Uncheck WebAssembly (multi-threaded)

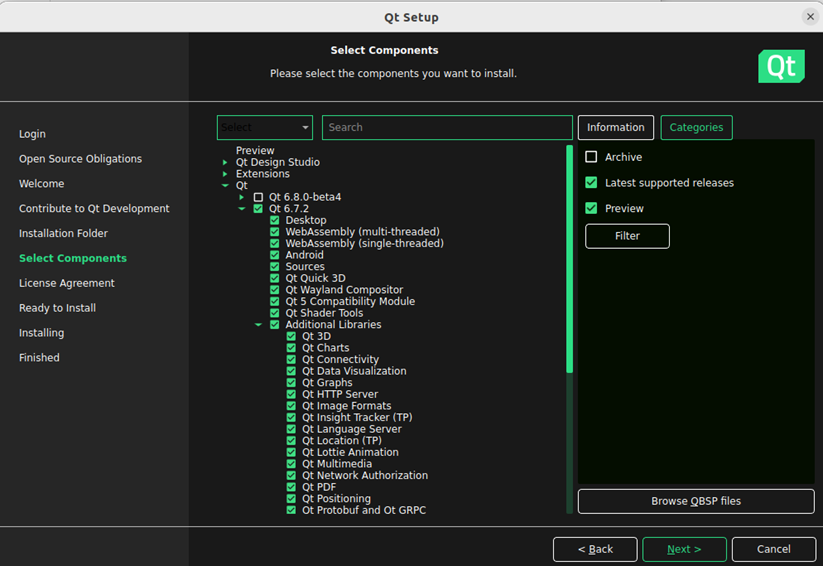coord(275,232)
